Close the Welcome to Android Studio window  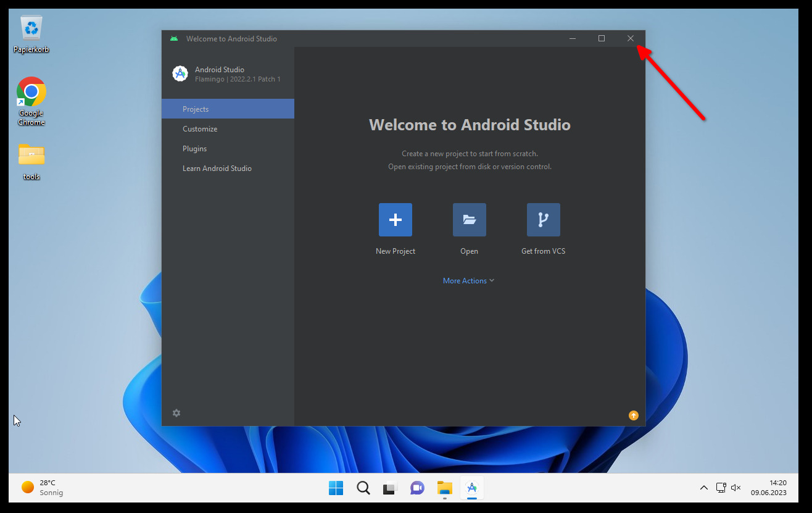[x=631, y=38]
